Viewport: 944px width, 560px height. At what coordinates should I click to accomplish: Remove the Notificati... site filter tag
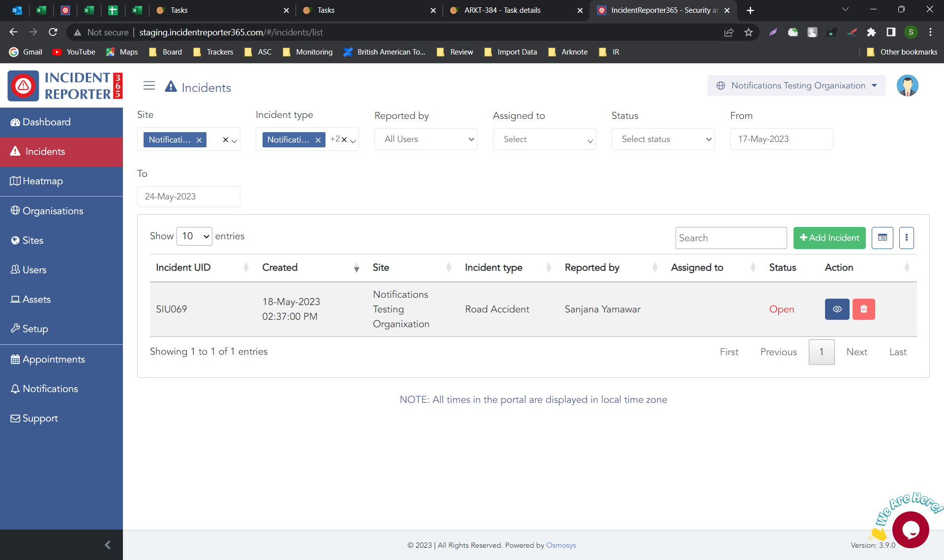pyautogui.click(x=199, y=140)
